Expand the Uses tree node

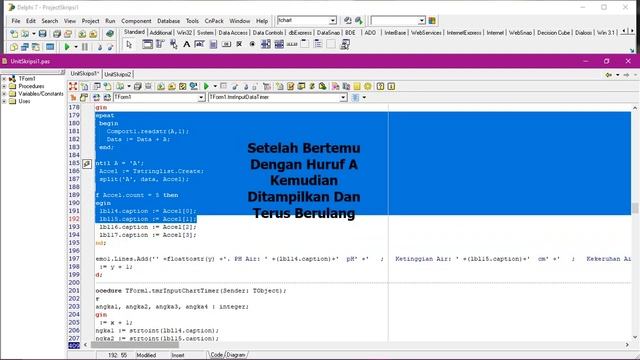tap(4, 101)
